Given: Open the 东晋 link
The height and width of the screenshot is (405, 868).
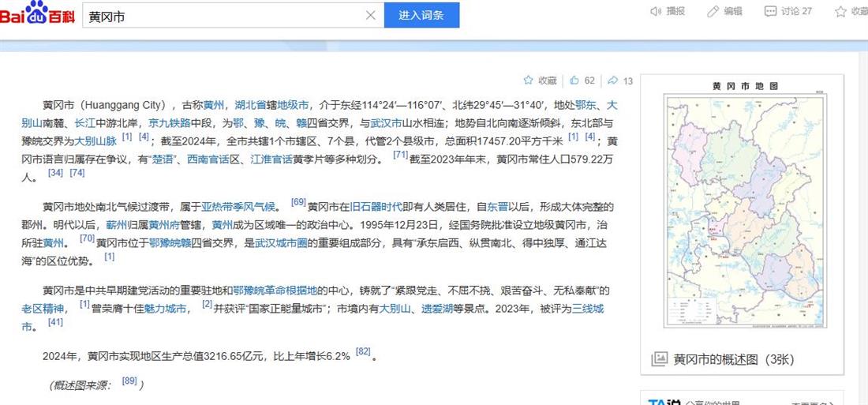Looking at the screenshot, I should point(497,207).
